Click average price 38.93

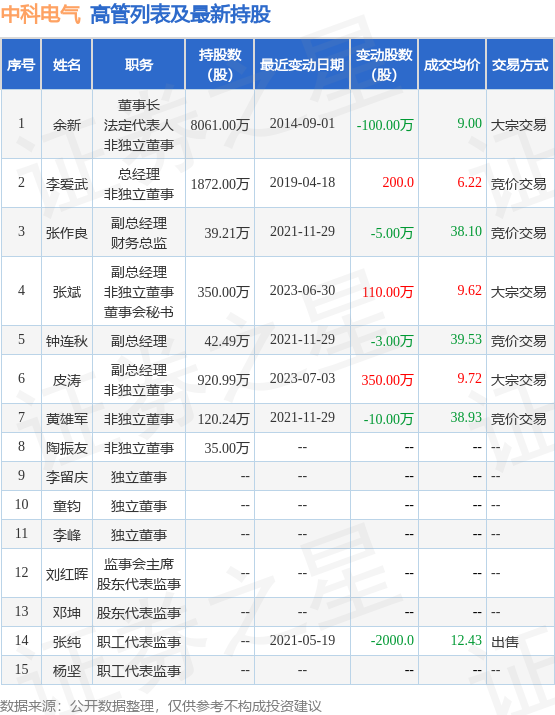click(x=466, y=417)
